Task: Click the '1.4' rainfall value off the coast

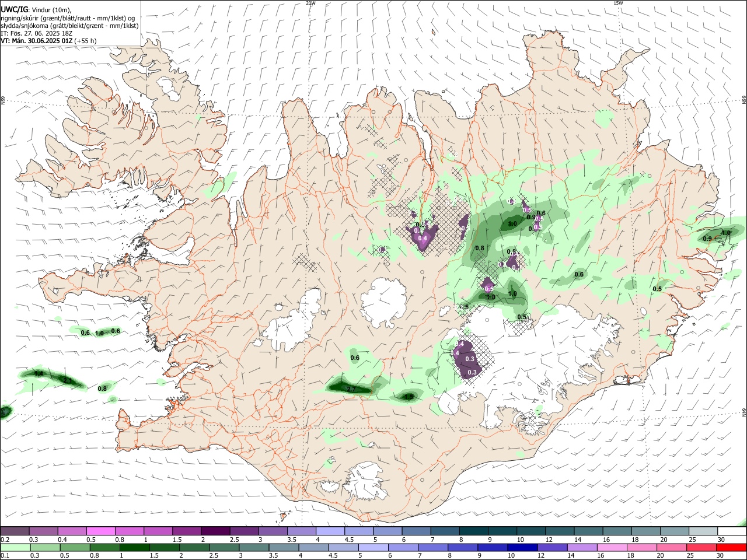Action: (39, 373)
